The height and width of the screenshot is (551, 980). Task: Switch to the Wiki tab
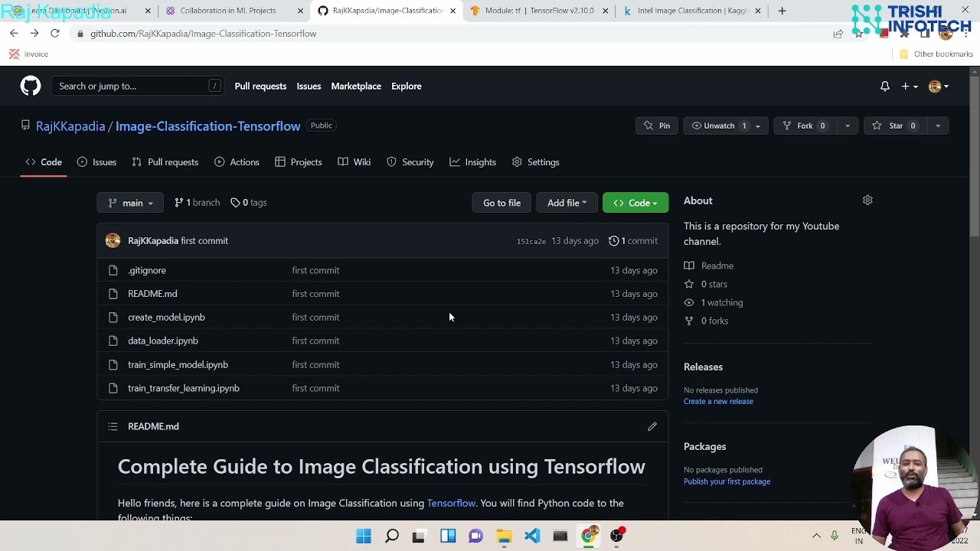pos(354,162)
